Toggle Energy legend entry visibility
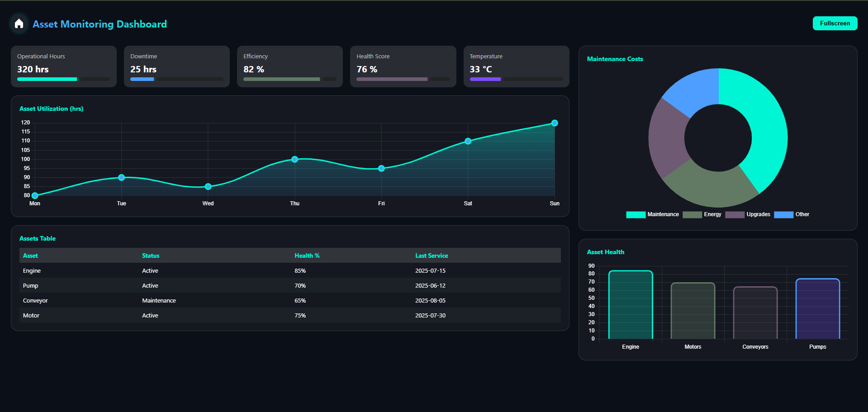 [x=702, y=214]
